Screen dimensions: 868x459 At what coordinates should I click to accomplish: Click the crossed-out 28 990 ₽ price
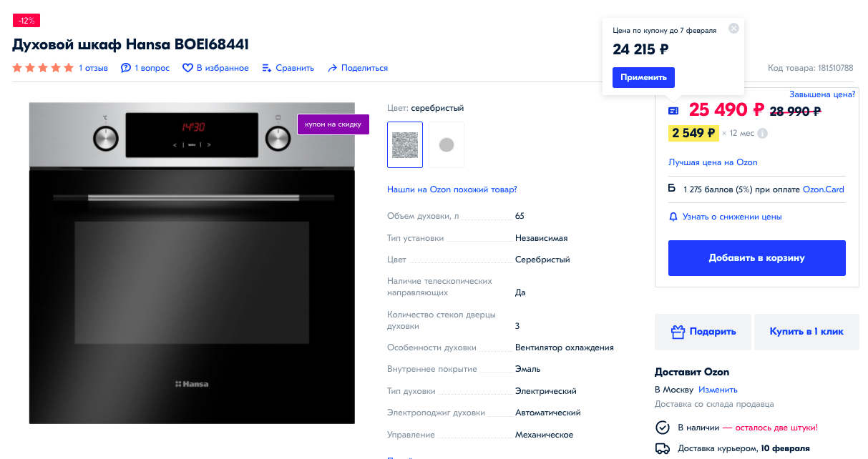[795, 111]
